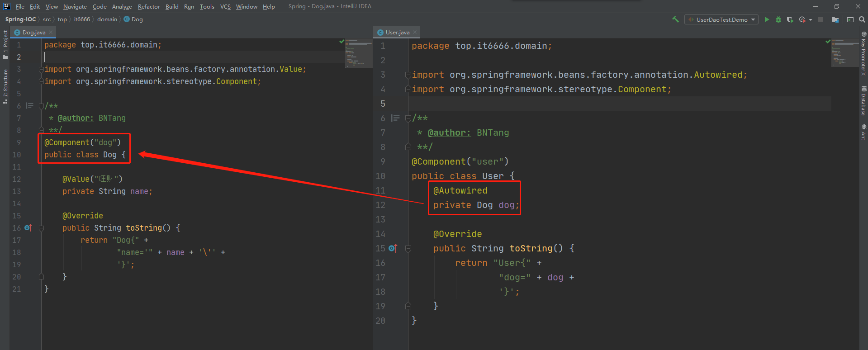The width and height of the screenshot is (868, 350).
Task: Open the Build menu
Action: click(172, 6)
